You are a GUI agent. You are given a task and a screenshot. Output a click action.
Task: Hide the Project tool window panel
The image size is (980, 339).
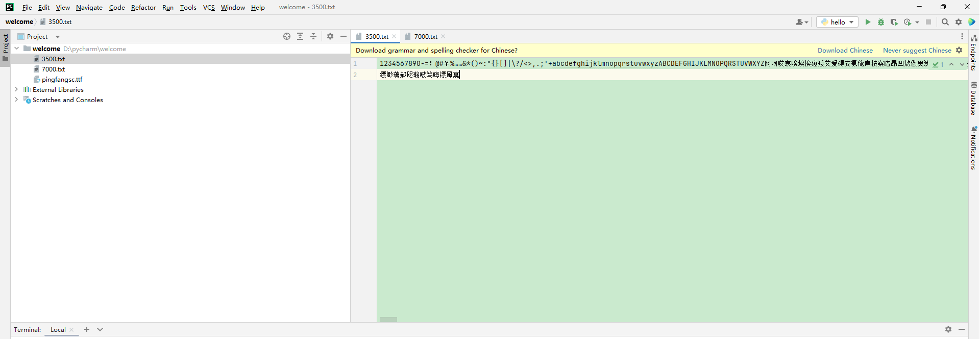pos(344,36)
